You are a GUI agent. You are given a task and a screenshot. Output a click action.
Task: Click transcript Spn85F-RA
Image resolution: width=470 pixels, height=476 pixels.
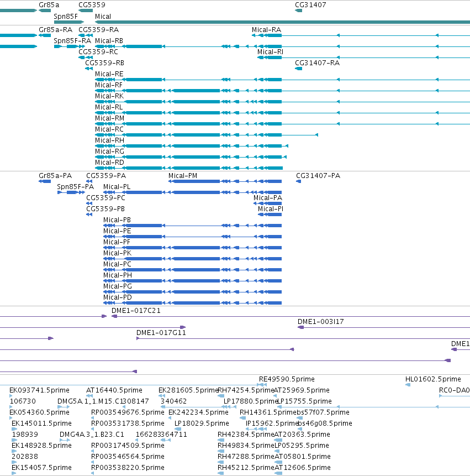click(72, 41)
